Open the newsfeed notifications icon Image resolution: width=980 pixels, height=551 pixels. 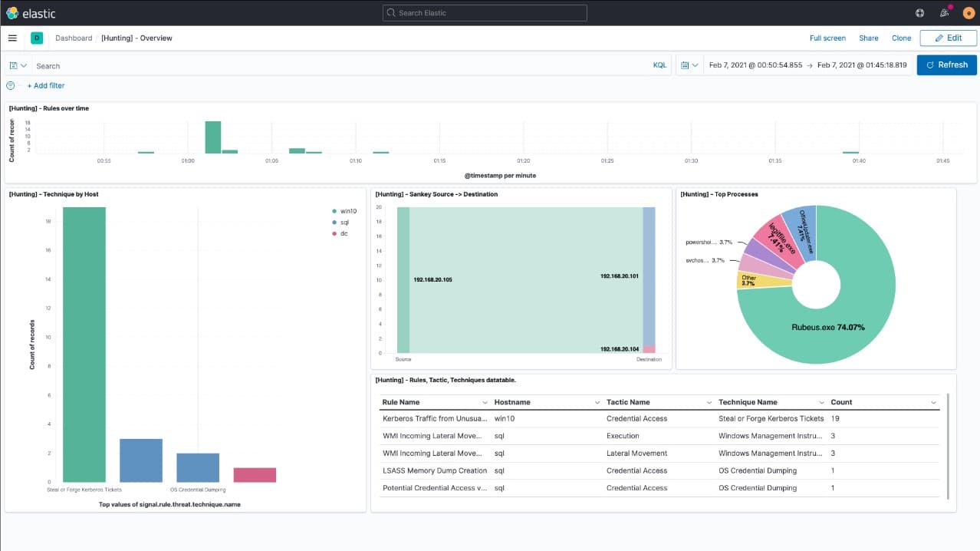click(x=943, y=12)
